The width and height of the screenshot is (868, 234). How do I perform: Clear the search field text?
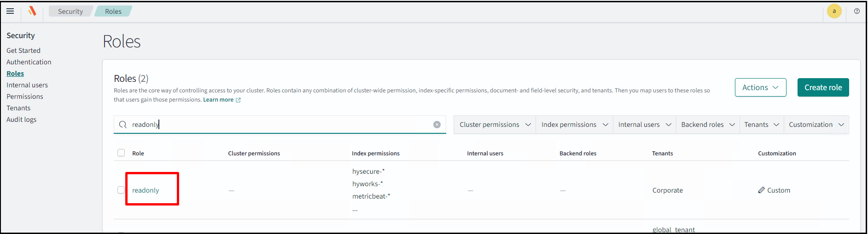[x=437, y=125]
